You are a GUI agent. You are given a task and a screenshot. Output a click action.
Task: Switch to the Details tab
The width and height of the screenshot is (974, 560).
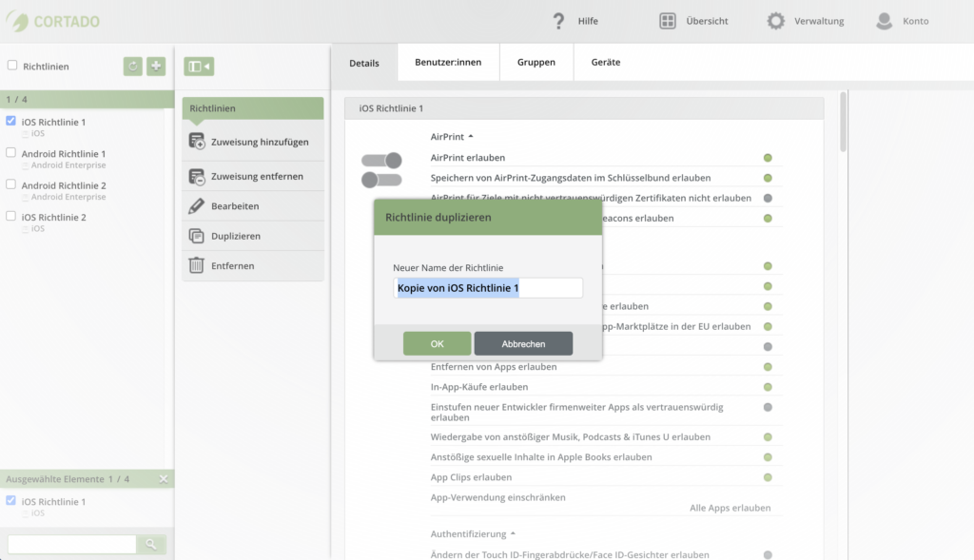tap(364, 63)
